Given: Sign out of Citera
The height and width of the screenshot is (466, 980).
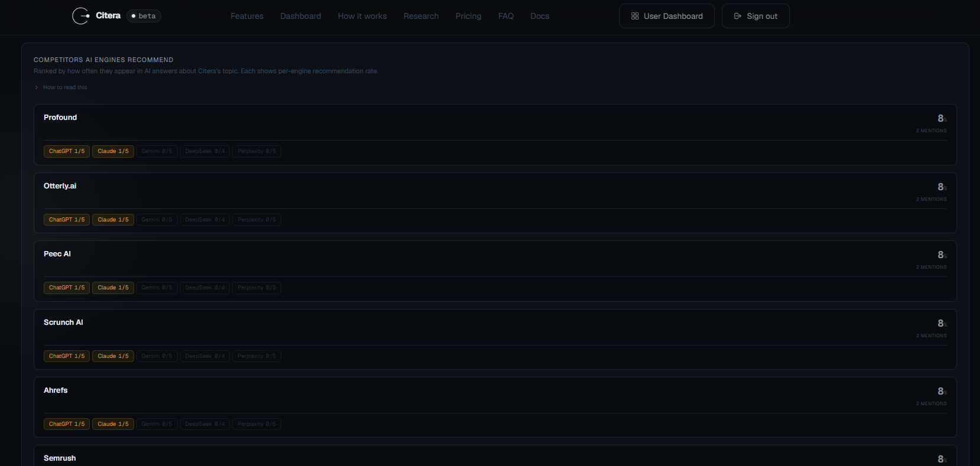Looking at the screenshot, I should [x=756, y=16].
